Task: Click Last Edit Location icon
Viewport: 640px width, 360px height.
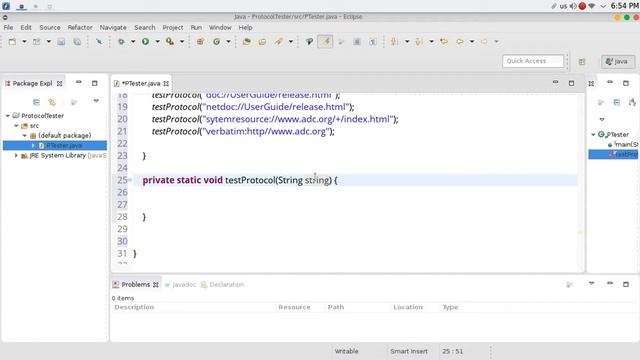Action: click(x=444, y=42)
